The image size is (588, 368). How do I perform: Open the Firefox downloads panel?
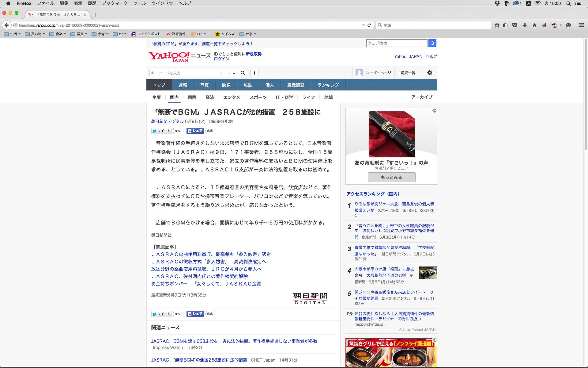525,25
